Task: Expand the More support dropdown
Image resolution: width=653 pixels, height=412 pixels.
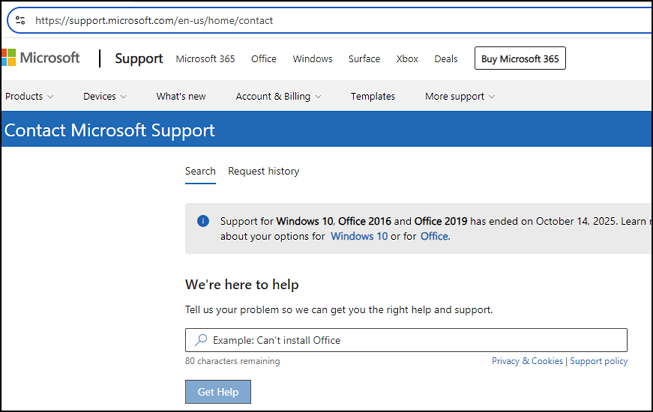Action: click(x=460, y=96)
